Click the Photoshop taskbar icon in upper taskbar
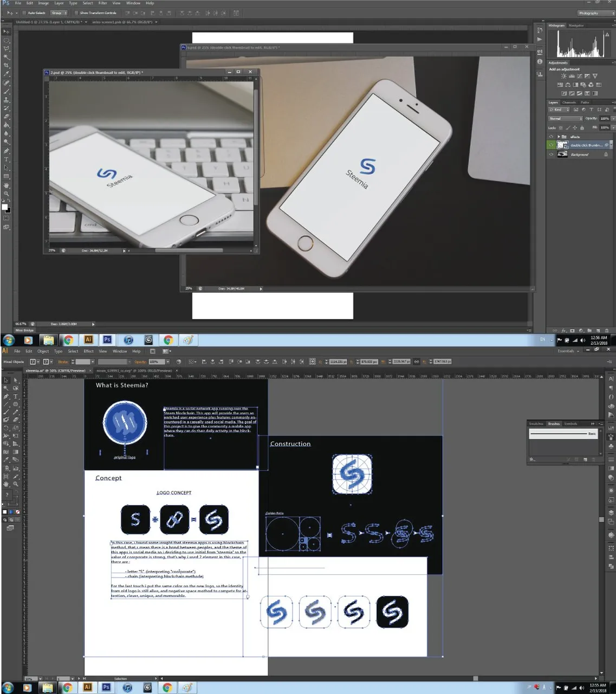616x694 pixels. [107, 340]
